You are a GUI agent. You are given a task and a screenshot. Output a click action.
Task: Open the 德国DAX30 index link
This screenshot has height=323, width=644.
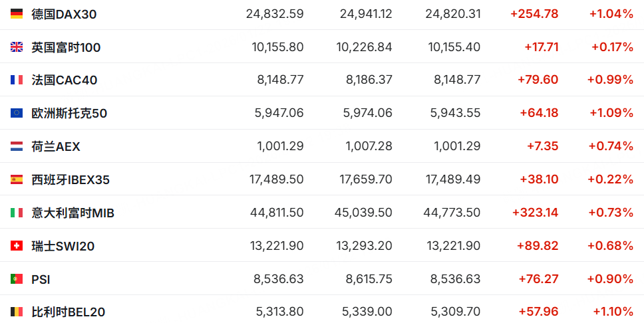(64, 15)
